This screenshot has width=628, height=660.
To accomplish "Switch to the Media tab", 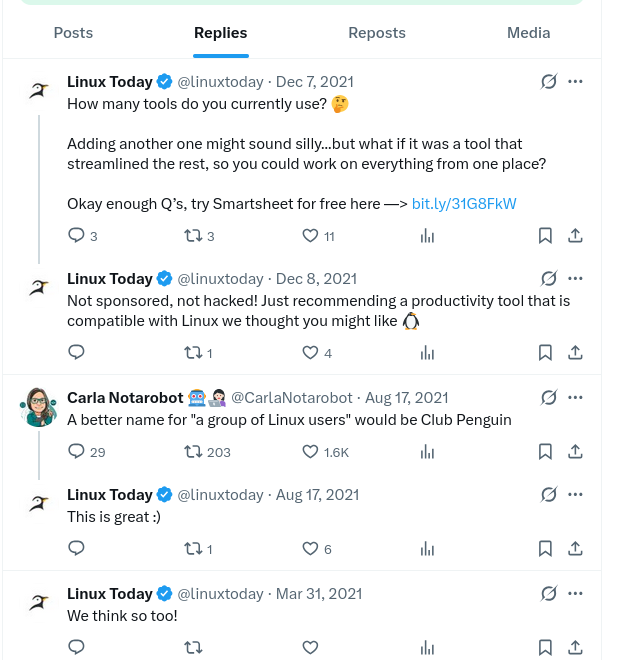I will pos(529,33).
